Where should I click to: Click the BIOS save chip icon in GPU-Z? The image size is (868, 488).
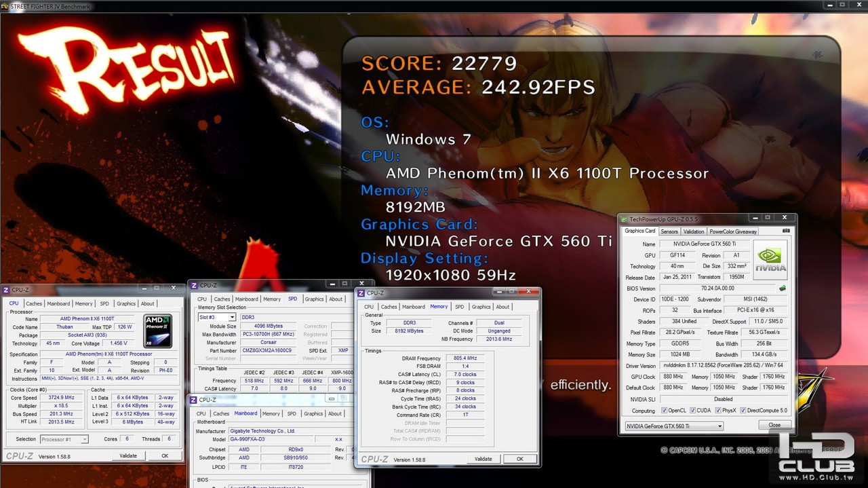tap(783, 288)
